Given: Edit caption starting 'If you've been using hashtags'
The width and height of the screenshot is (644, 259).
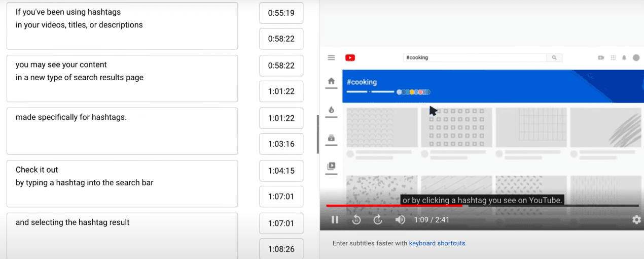Looking at the screenshot, I should [x=122, y=25].
